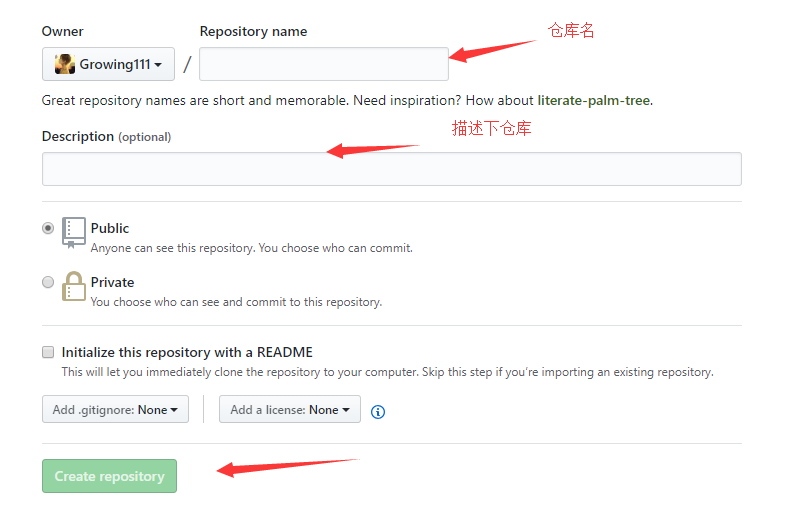Viewport: 785px width, 514px height.
Task: Enable Initialize this repository with a README
Action: 48,352
